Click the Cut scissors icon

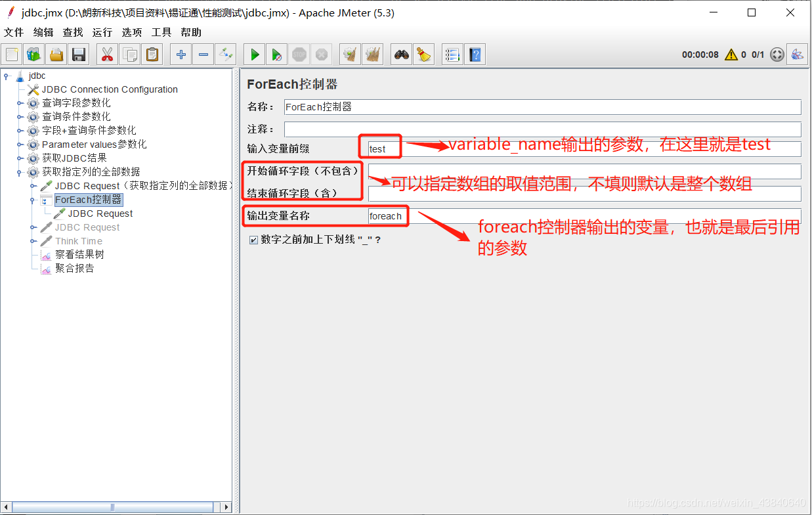[x=106, y=55]
